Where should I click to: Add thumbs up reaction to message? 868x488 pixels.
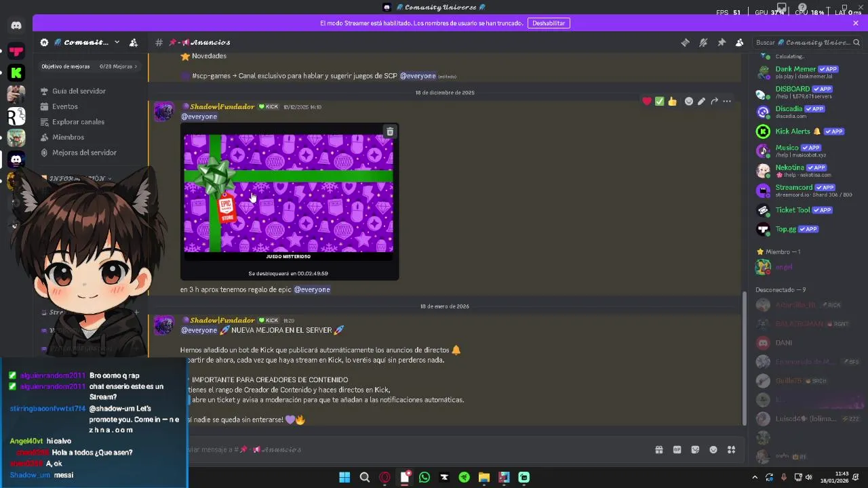coord(672,101)
